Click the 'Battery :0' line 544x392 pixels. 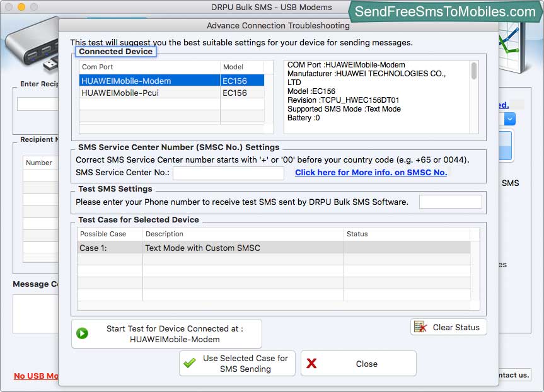pyautogui.click(x=304, y=118)
